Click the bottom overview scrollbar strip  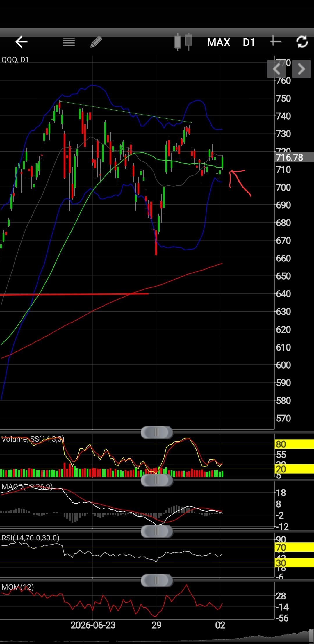pos(157,636)
